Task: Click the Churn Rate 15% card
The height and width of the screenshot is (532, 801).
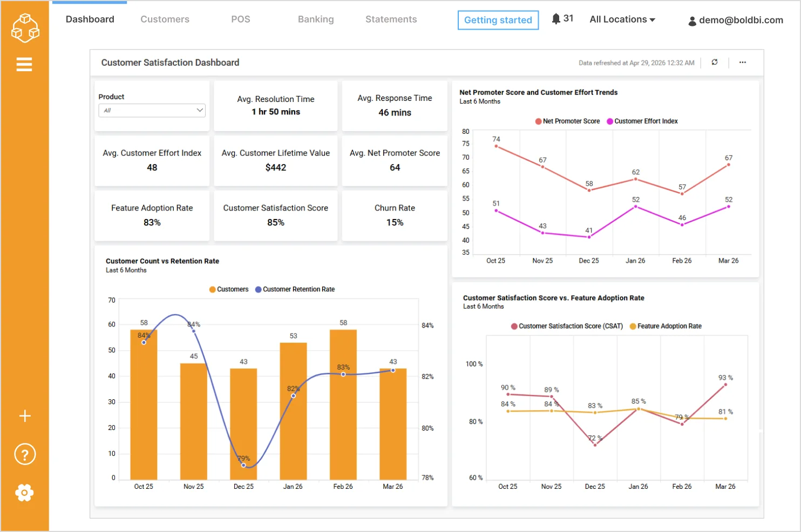Action: point(395,215)
